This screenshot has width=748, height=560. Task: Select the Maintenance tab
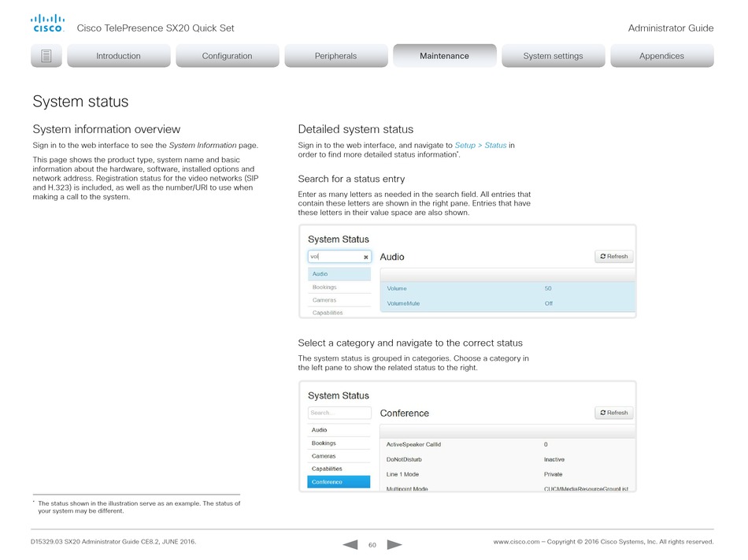pyautogui.click(x=445, y=56)
